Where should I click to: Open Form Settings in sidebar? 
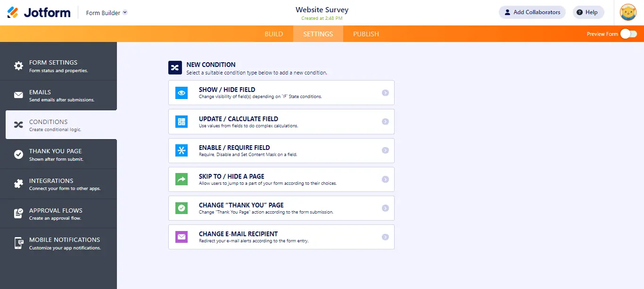pos(58,66)
